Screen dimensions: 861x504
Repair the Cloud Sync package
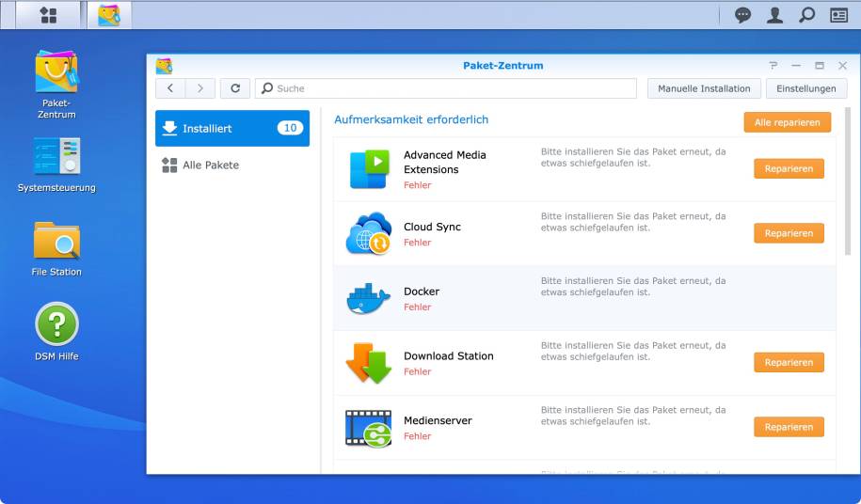(789, 233)
